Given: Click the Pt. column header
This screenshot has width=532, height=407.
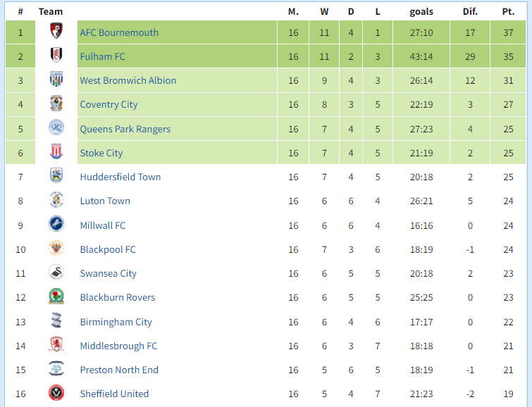Looking at the screenshot, I should tap(508, 11).
